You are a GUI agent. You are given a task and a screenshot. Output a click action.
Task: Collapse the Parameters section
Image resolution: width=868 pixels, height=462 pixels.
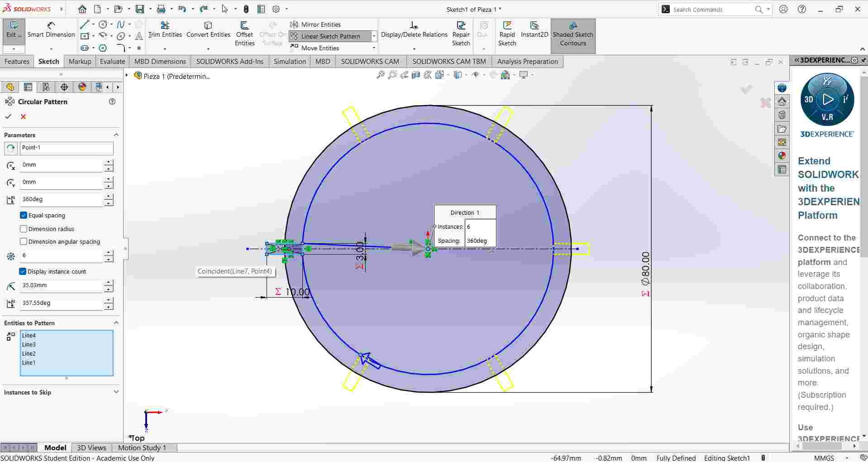(116, 135)
